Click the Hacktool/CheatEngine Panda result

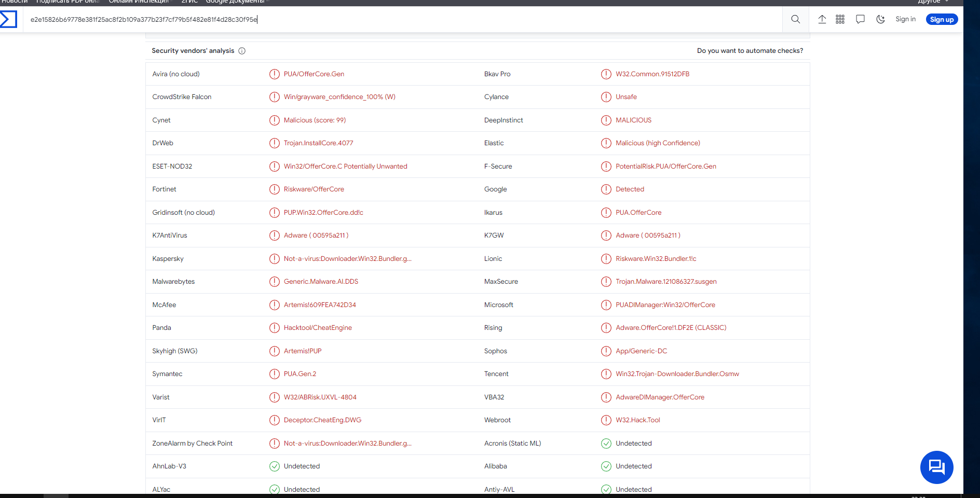click(318, 328)
